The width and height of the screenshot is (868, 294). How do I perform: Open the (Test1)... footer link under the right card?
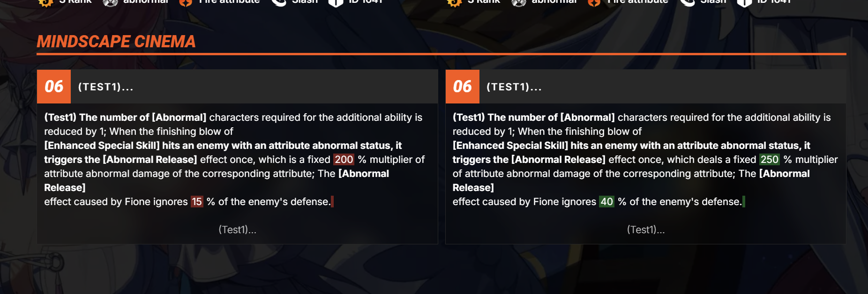[646, 230]
